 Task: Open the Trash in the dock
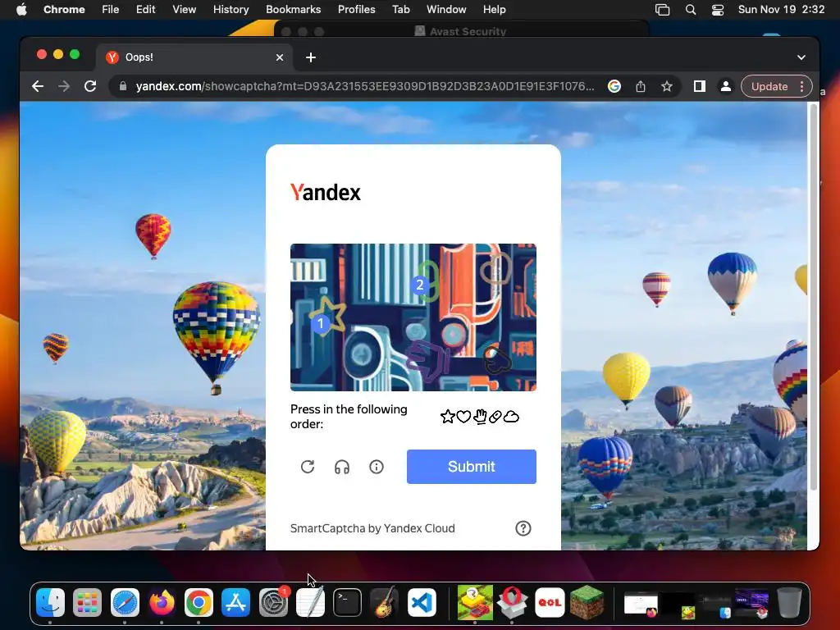point(789,603)
